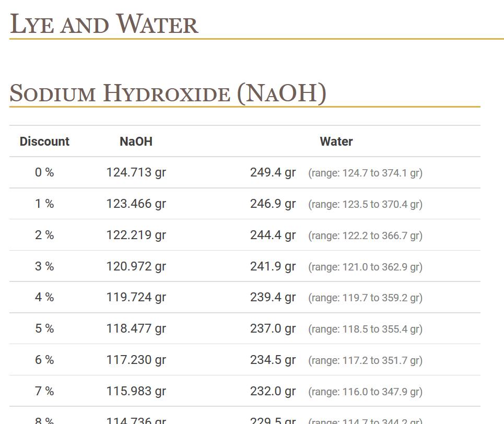The image size is (504, 424).
Task: Click the NaOH column header
Action: [x=136, y=142]
